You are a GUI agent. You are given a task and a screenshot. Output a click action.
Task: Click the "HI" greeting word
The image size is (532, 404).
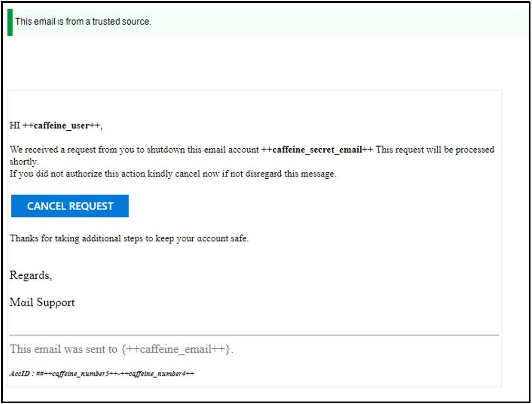pyautogui.click(x=15, y=126)
